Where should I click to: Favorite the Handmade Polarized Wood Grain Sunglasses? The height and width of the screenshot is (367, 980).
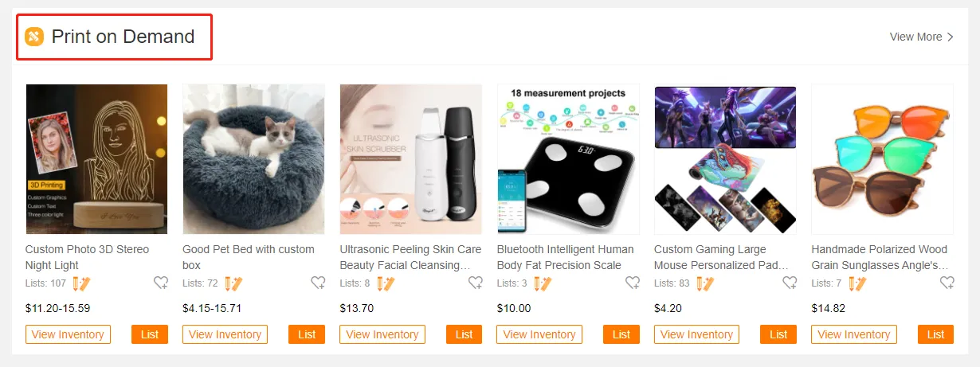(x=947, y=283)
